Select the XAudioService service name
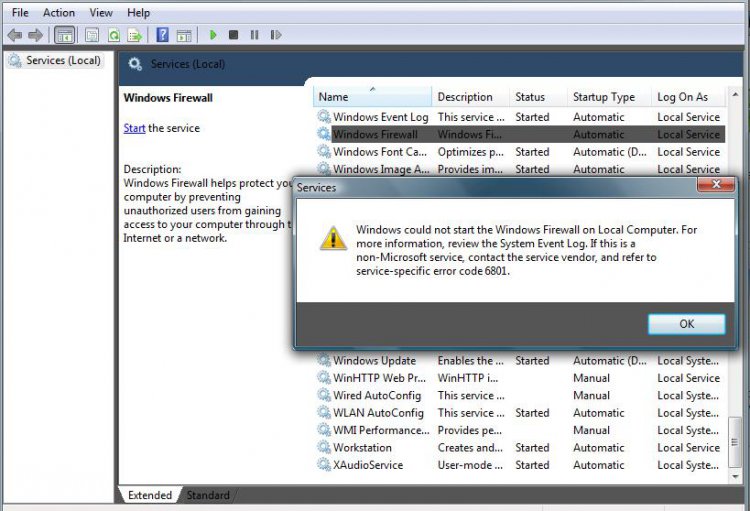The height and width of the screenshot is (511, 750). 368,465
